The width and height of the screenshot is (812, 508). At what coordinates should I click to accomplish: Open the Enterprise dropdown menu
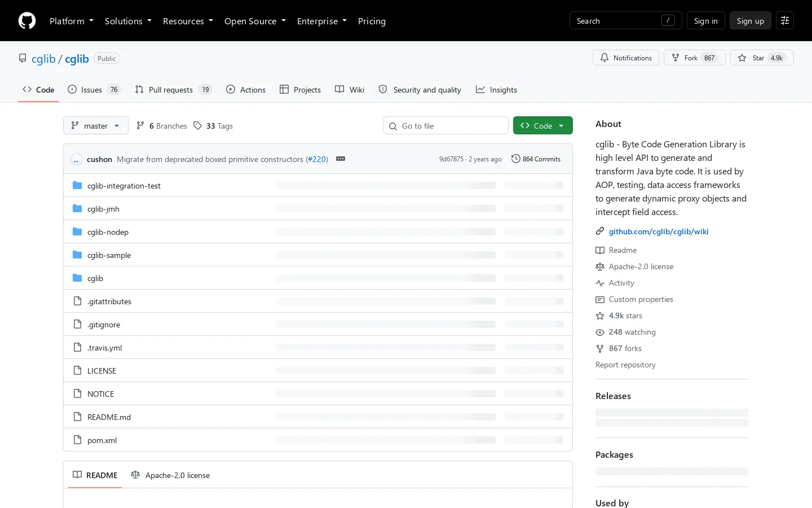click(x=322, y=21)
